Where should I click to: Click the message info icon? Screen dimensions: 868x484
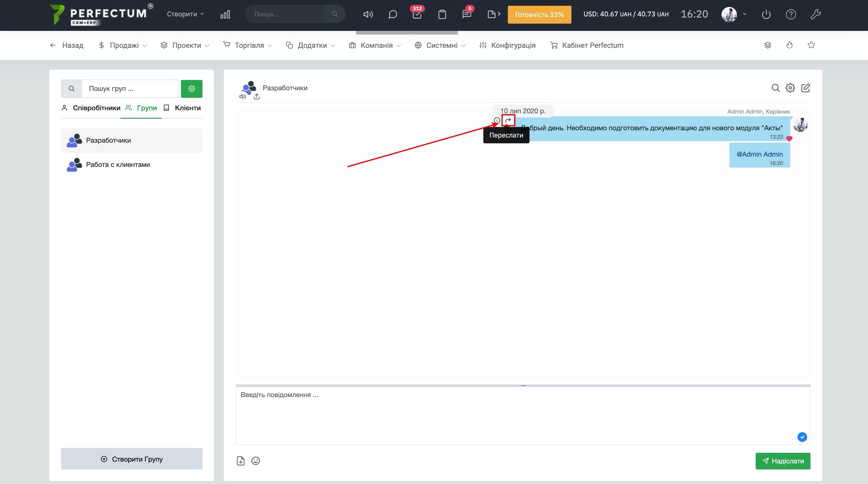(x=497, y=121)
